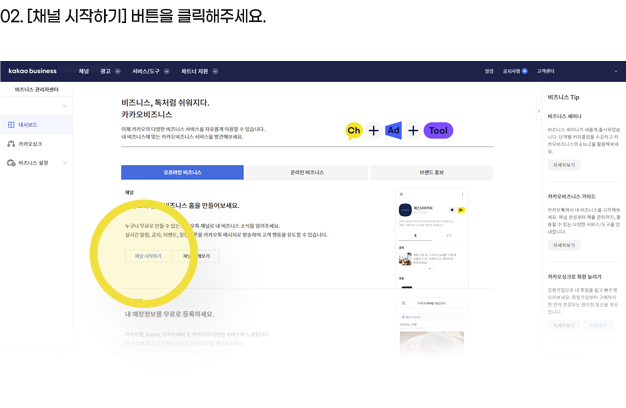
Task: Click the dark channel profile image in preview
Action: [405, 210]
